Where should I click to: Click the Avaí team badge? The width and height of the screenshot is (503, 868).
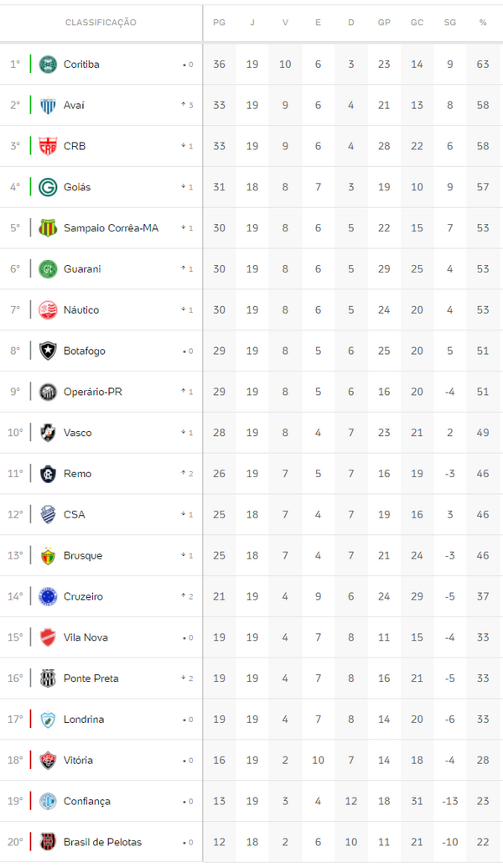48,105
